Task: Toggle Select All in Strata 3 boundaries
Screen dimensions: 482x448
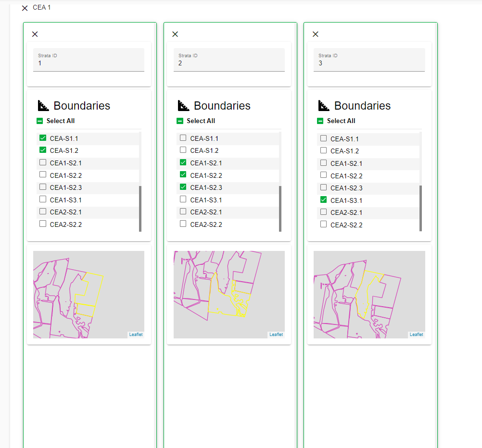Action: click(321, 121)
